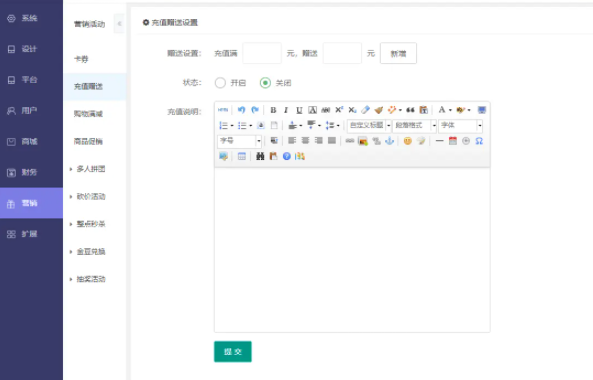Click the chart icon in editor toolbar
Screen dimensions: 593x380
(300, 156)
